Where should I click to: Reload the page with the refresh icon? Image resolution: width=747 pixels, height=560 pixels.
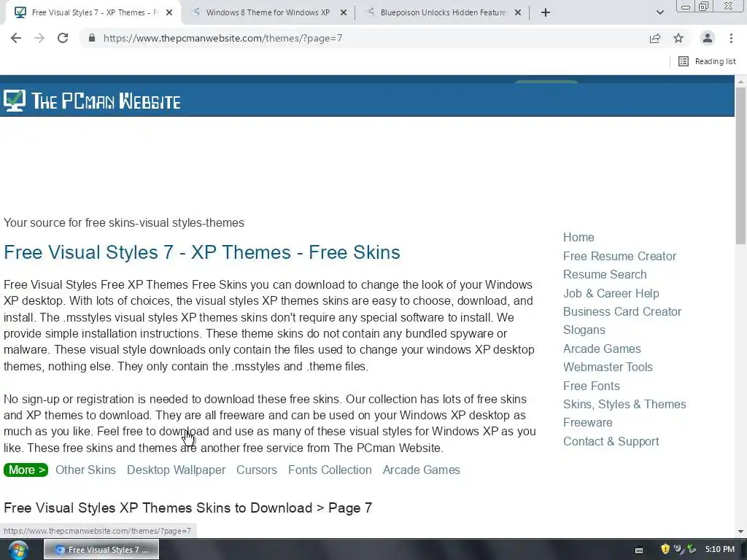63,38
